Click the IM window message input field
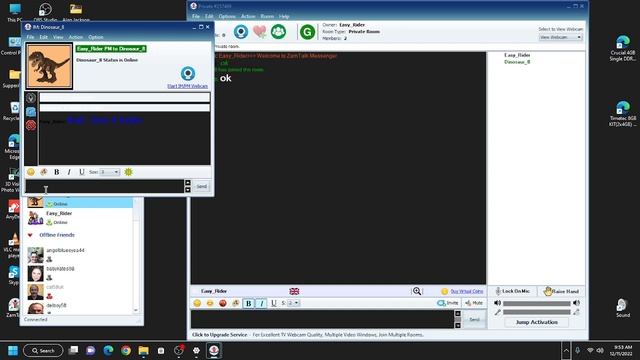Screen dimensions: 640x360 [104, 186]
